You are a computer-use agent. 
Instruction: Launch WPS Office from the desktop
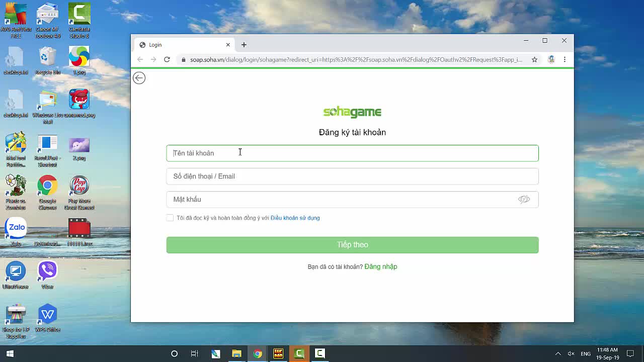click(x=47, y=318)
